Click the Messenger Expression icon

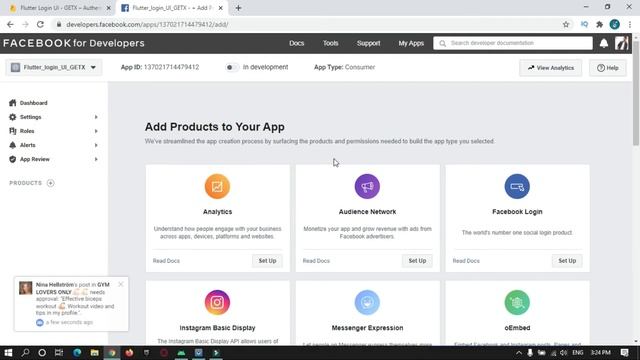coord(367,302)
